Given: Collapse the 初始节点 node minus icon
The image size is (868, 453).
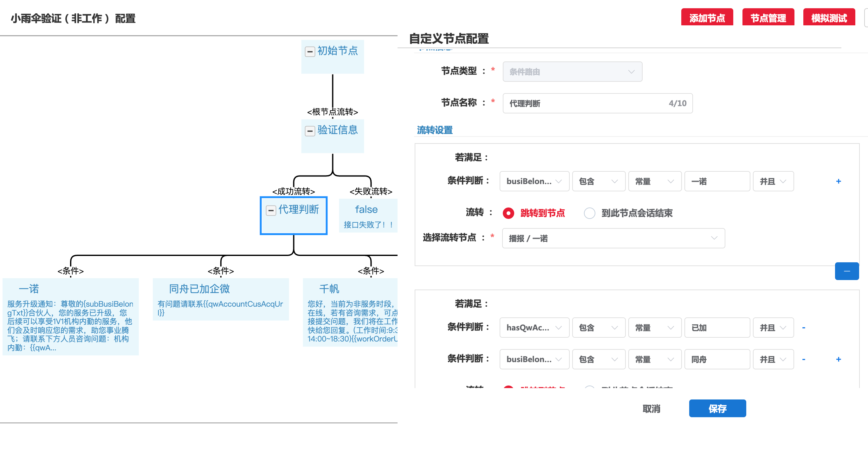Looking at the screenshot, I should point(310,52).
